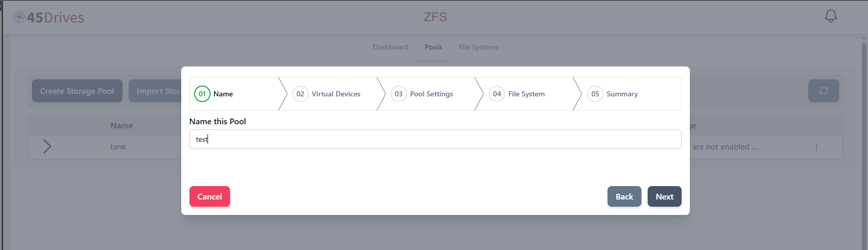Select step 03 circle icon
868x250 pixels.
(x=398, y=94)
